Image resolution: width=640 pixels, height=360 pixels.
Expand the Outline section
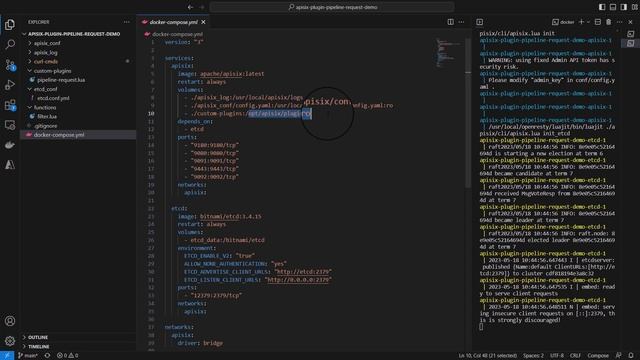[38, 337]
